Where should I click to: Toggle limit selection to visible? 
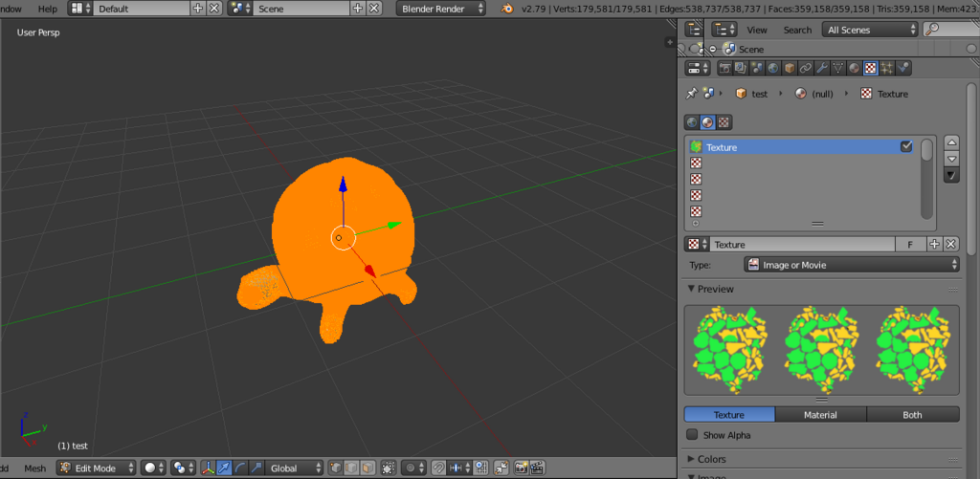pyautogui.click(x=389, y=468)
